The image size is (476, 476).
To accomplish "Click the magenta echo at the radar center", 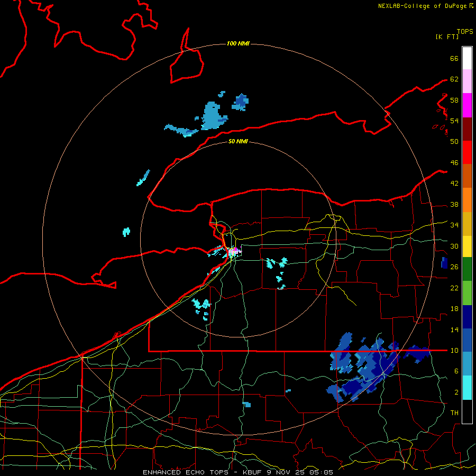I will [236, 250].
